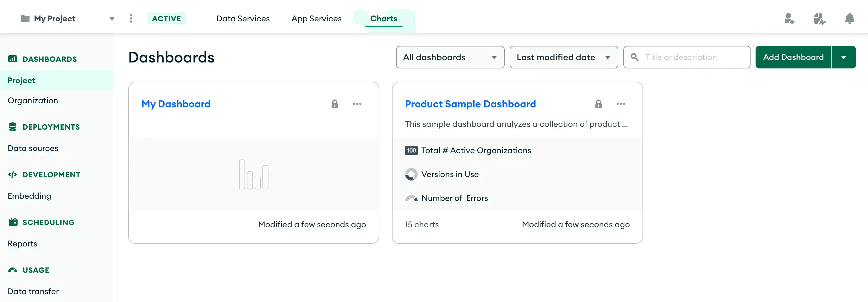The image size is (868, 302).
Task: Click the 15 charts count label
Action: pyautogui.click(x=422, y=224)
